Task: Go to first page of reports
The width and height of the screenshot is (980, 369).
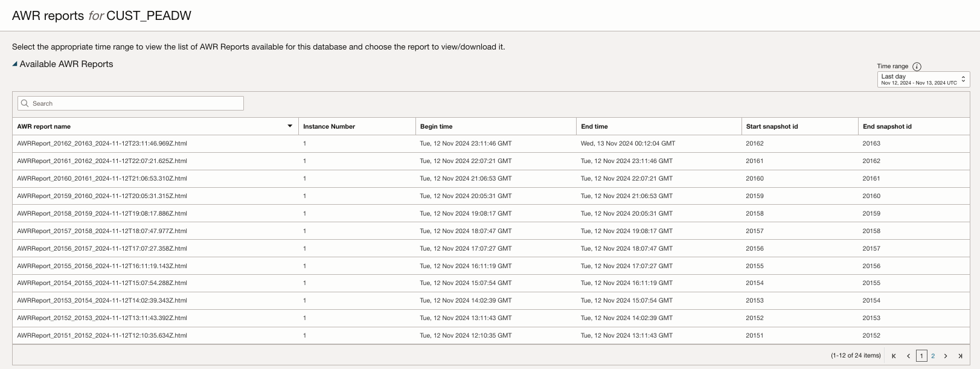Action: point(894,356)
